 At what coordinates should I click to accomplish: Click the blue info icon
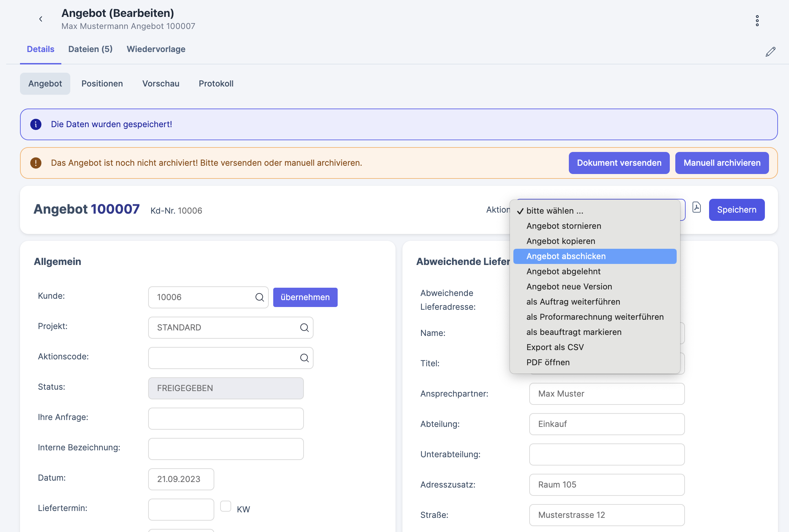[x=36, y=124]
